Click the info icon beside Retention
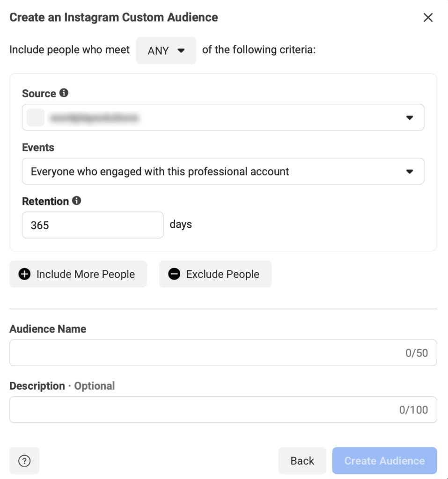The height and width of the screenshot is (479, 448). coord(77,201)
